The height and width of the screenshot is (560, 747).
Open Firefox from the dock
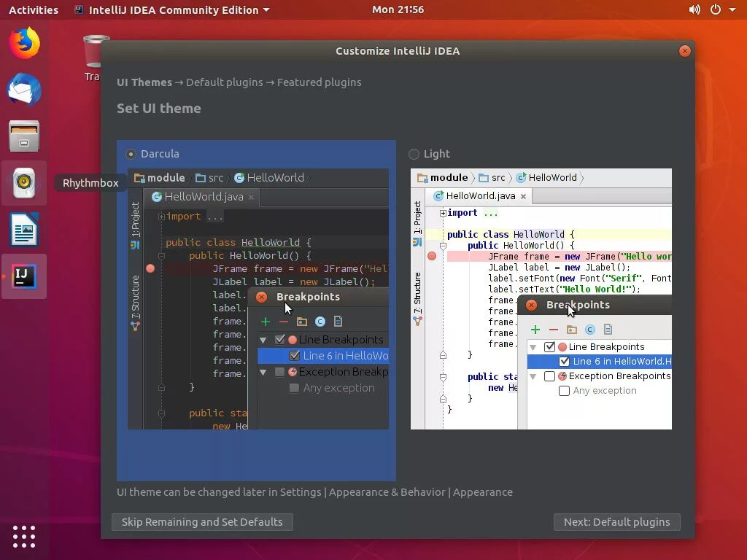24,43
